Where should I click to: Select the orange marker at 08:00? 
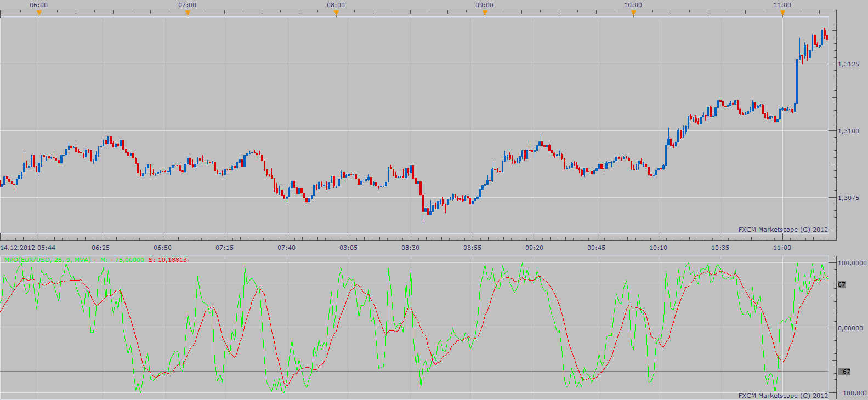pos(336,13)
